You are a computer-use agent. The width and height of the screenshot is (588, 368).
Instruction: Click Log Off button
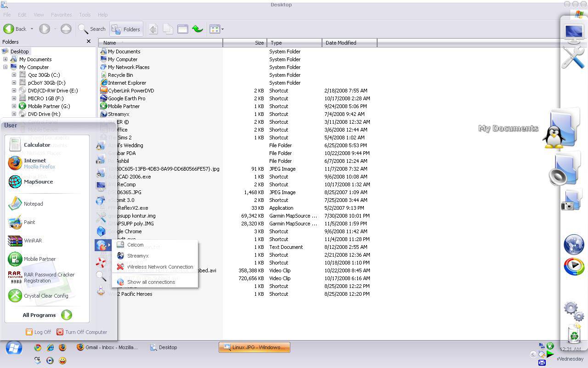click(39, 332)
